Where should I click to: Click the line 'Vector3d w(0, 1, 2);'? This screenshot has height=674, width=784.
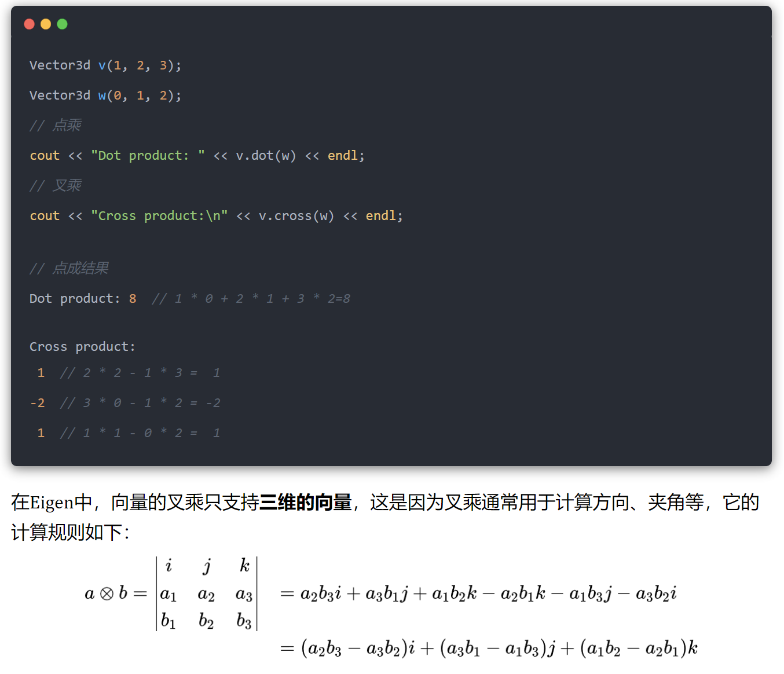point(105,96)
